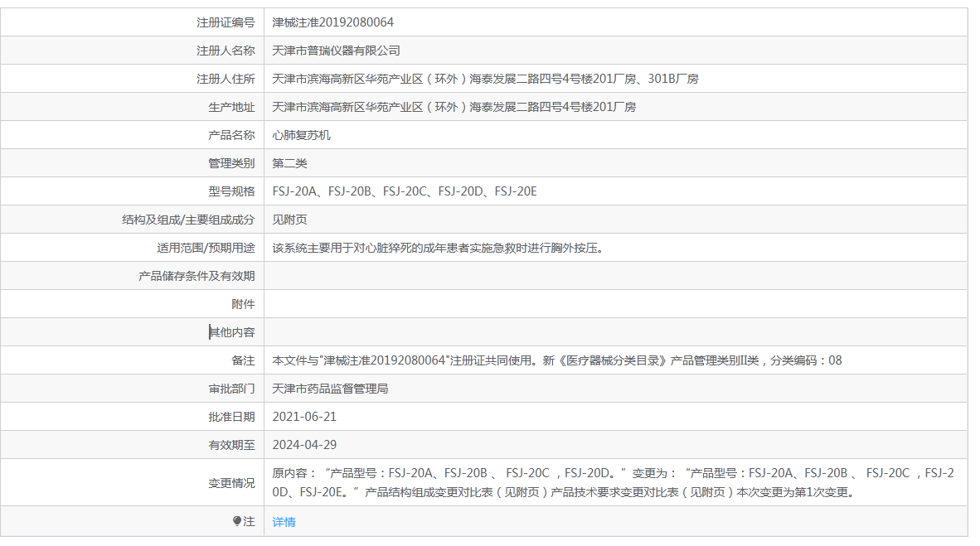This screenshot has width=980, height=546.
Task: Click registrant name 天津市普瑞仪器有限公司
Action: click(x=337, y=51)
